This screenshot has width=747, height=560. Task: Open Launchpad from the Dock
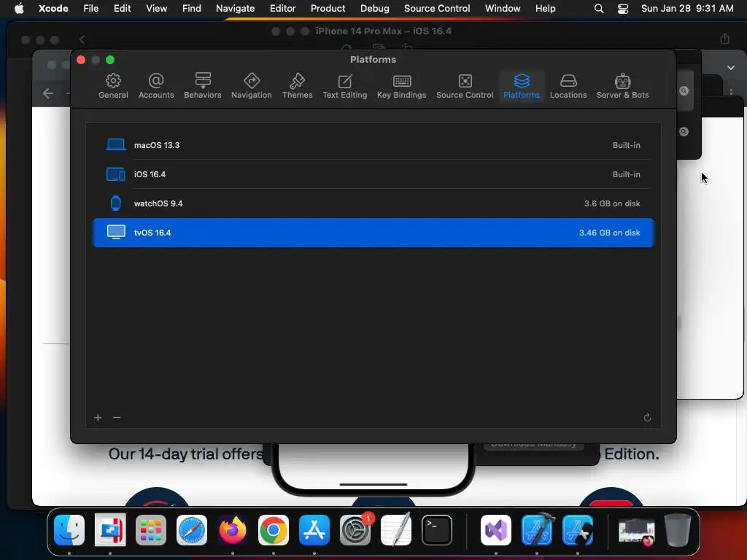tap(151, 530)
